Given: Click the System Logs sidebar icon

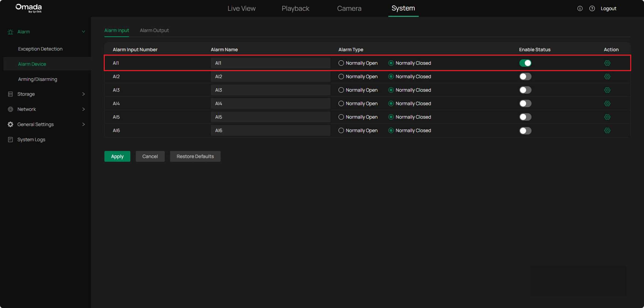Looking at the screenshot, I should [x=10, y=140].
